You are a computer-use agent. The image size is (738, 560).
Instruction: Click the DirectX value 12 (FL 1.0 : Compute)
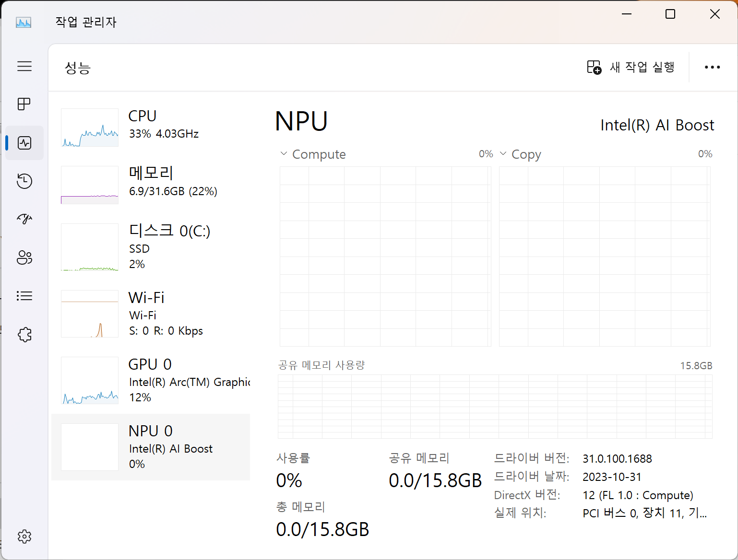tap(638, 495)
